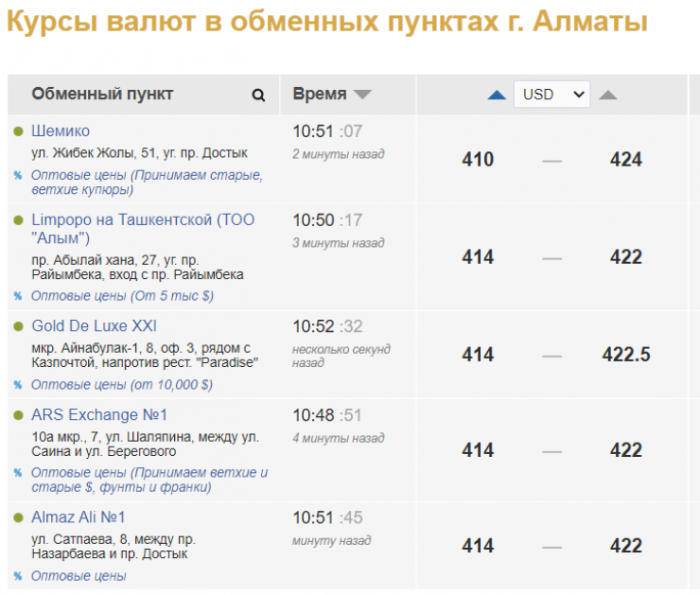
Task: Open the Шемико exchange point link
Action: click(61, 131)
